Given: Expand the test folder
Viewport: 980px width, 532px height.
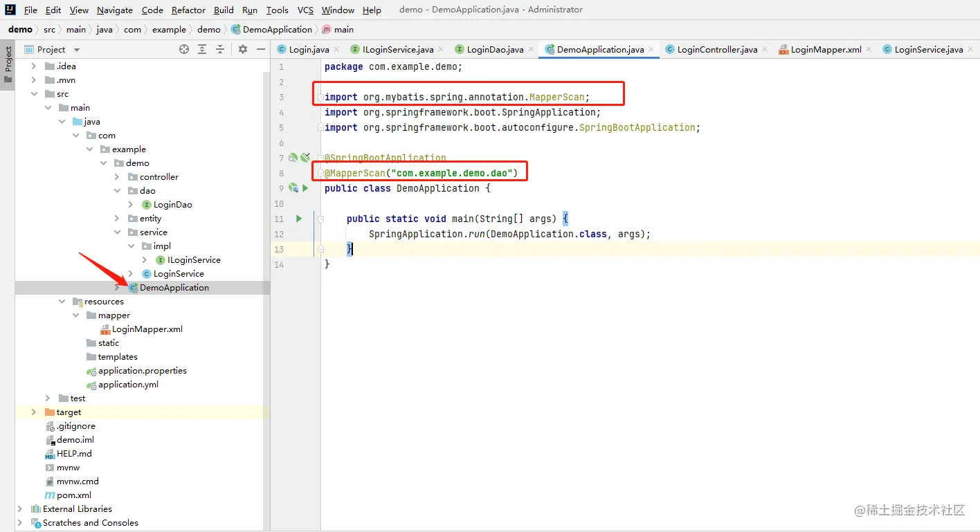Looking at the screenshot, I should point(48,398).
